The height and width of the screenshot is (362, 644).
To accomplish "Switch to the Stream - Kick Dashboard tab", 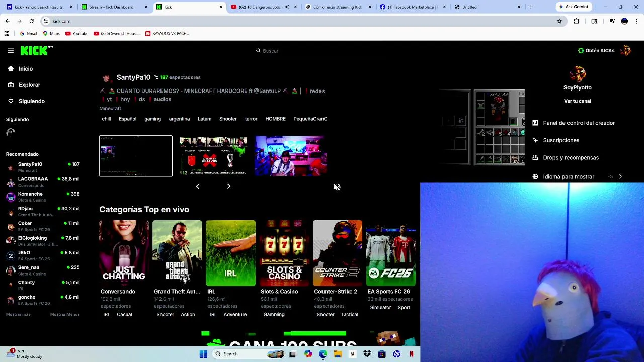I will tap(114, 7).
